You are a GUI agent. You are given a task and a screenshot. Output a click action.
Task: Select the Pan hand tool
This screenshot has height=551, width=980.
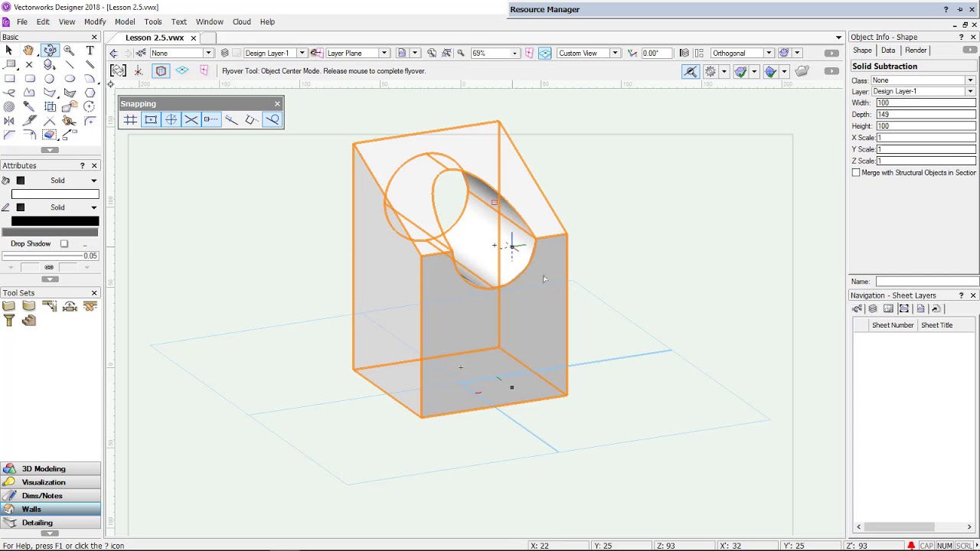click(29, 51)
